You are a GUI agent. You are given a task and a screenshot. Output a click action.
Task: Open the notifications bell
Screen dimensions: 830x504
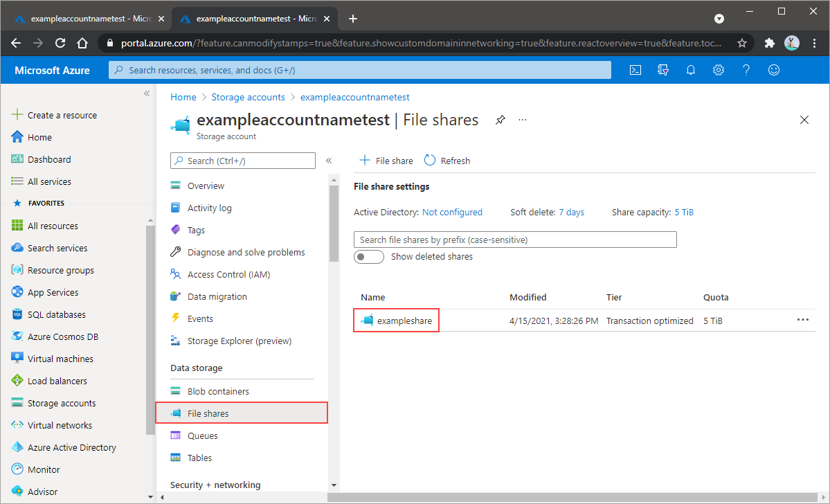[691, 70]
